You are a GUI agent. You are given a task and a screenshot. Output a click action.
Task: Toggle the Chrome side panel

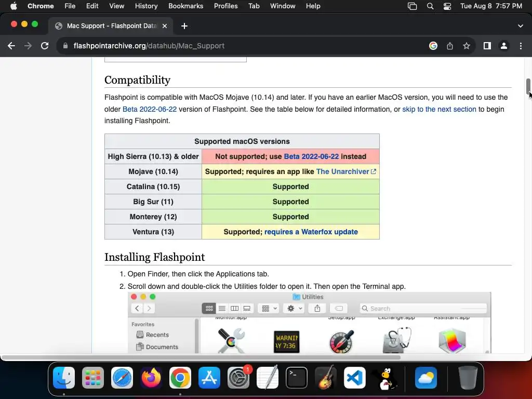pyautogui.click(x=487, y=46)
